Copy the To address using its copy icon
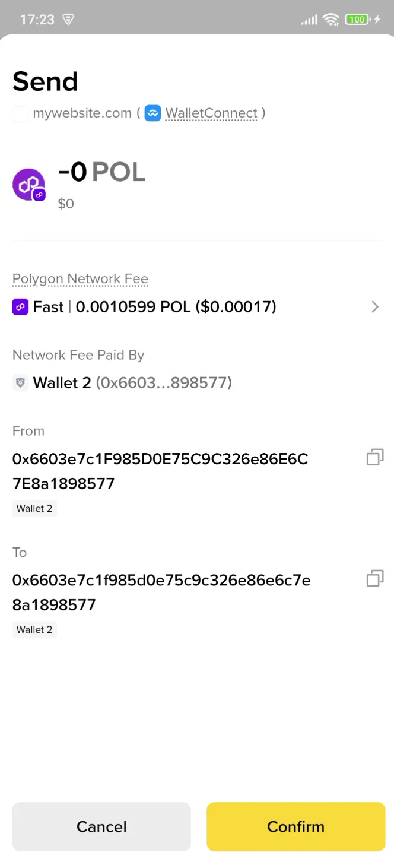The width and height of the screenshot is (394, 868). (x=374, y=578)
